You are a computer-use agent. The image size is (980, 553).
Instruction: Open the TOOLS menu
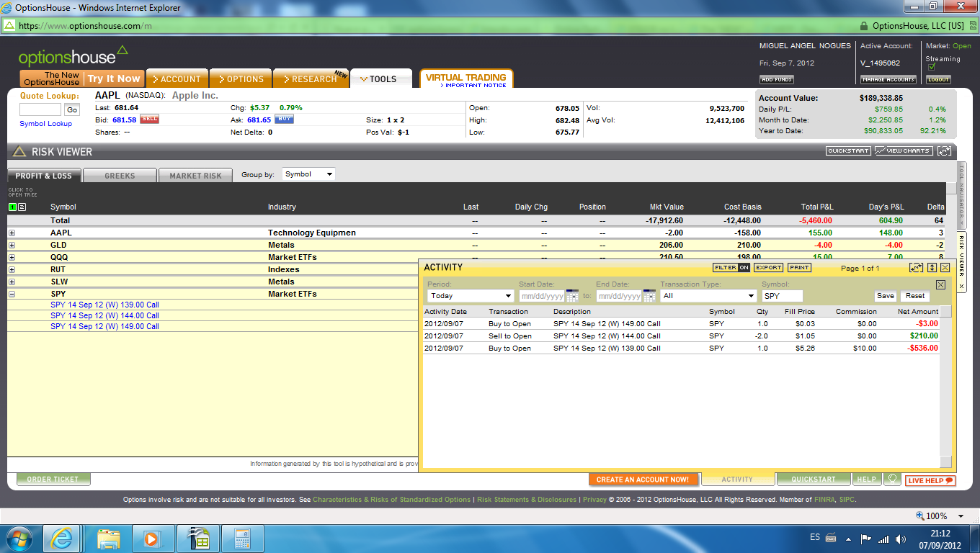click(x=381, y=78)
